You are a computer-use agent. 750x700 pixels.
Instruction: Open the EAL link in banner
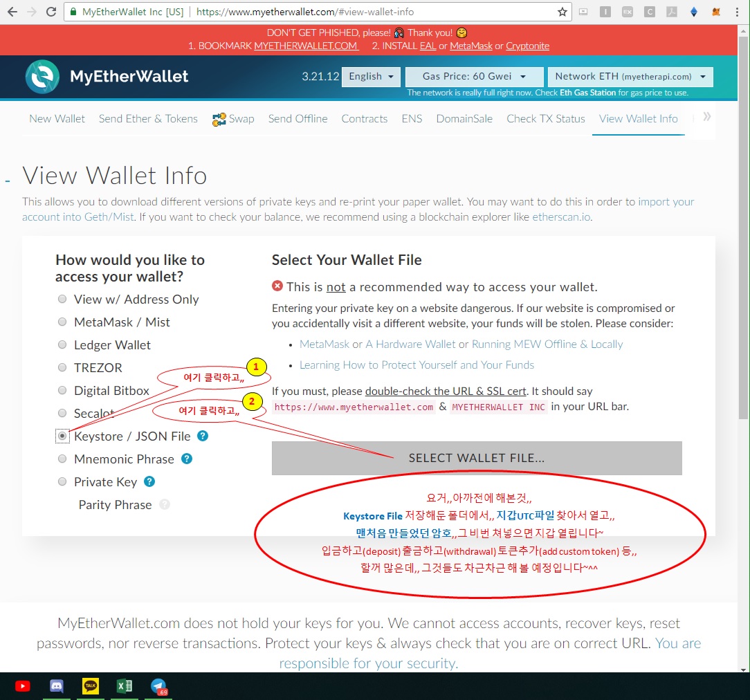428,46
